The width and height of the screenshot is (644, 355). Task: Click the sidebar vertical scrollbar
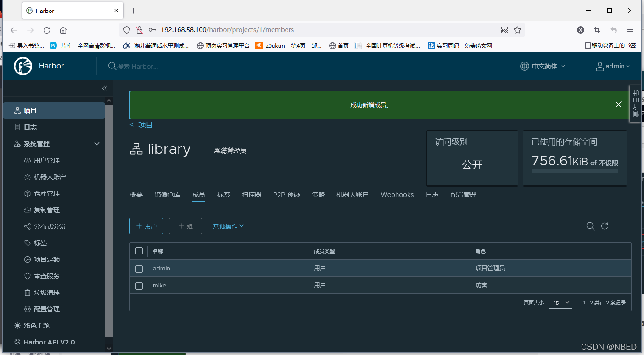109,220
